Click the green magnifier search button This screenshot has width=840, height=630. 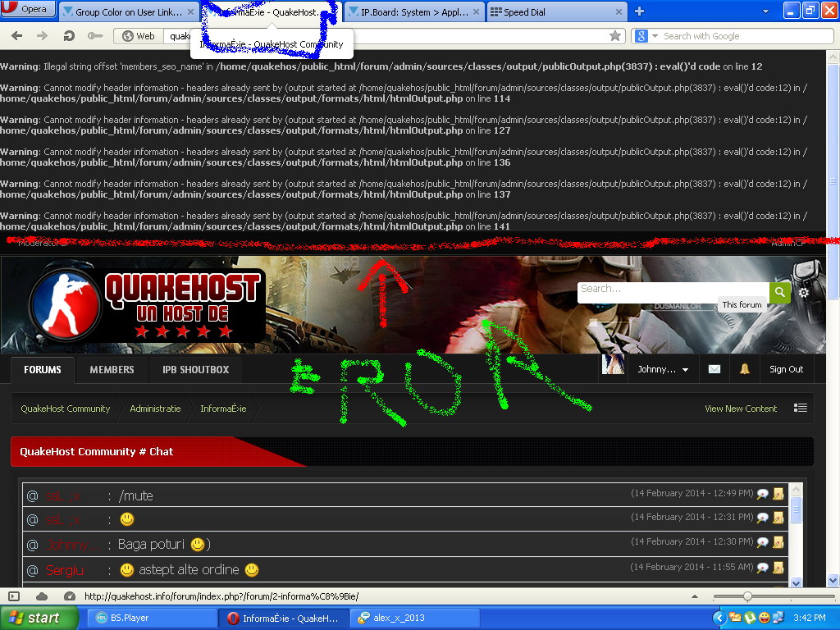(780, 292)
